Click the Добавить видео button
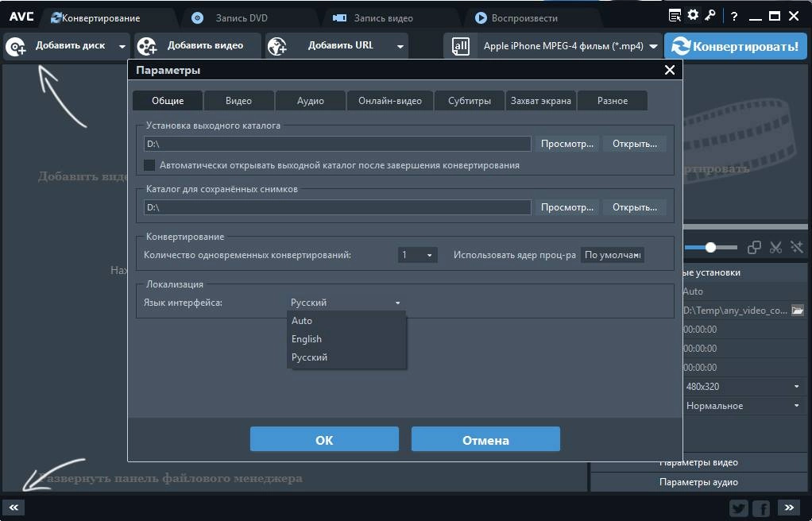The height and width of the screenshot is (521, 812). pos(197,46)
